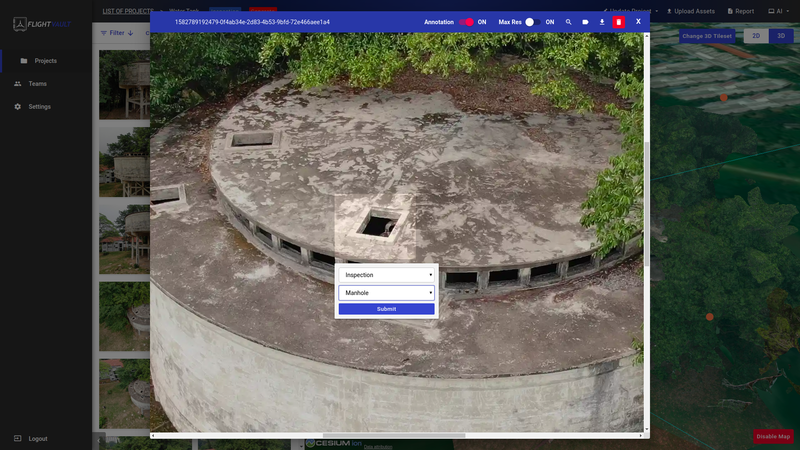Click Change 3D Tileset button
Screen dimensions: 800x450
[707, 36]
